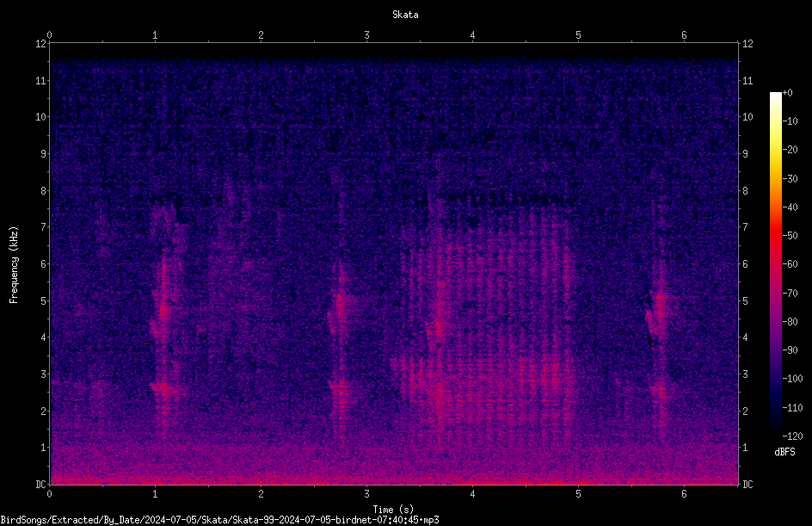Click the '-30' colorbar value
The width and height of the screenshot is (812, 526).
790,179
